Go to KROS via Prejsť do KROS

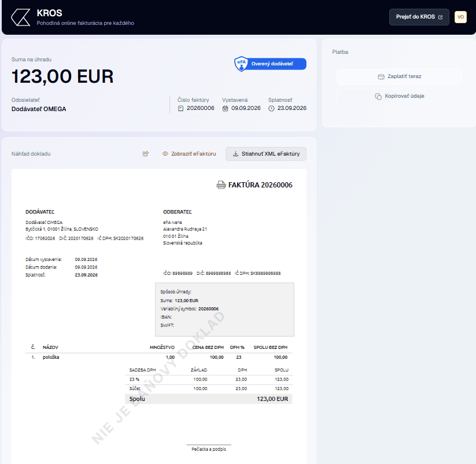point(419,17)
